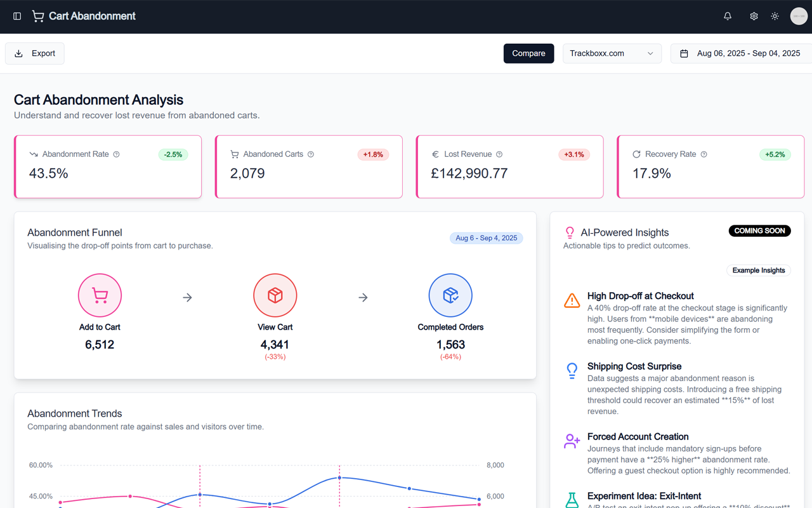Image resolution: width=812 pixels, height=508 pixels.
Task: Click the Completed Orders cube icon
Action: tap(450, 295)
